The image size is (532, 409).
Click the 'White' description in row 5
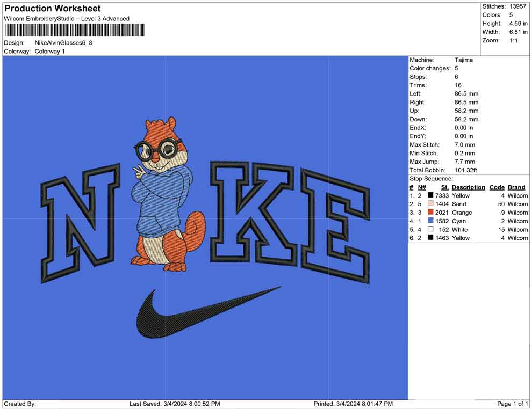[x=459, y=229]
